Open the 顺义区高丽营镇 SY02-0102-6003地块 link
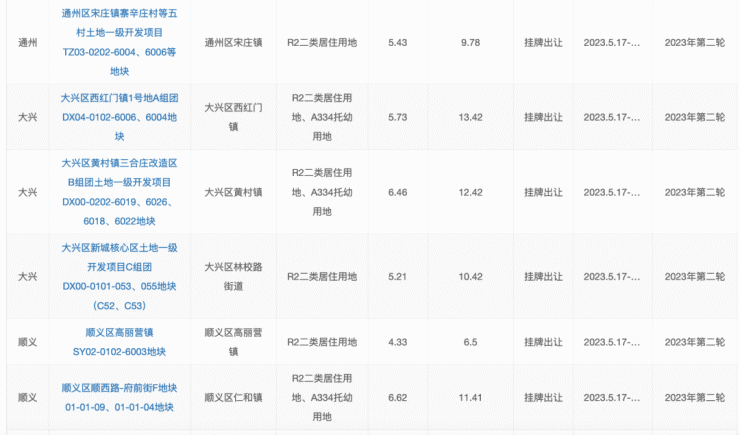 tap(119, 342)
